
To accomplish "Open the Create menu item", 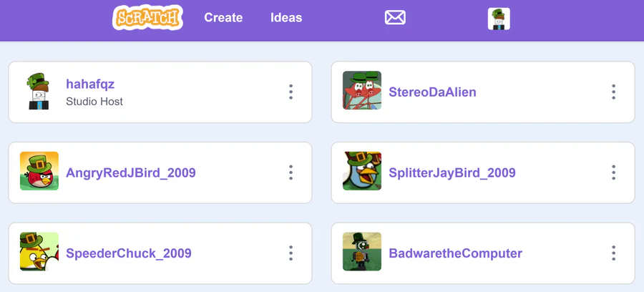I will 223,18.
